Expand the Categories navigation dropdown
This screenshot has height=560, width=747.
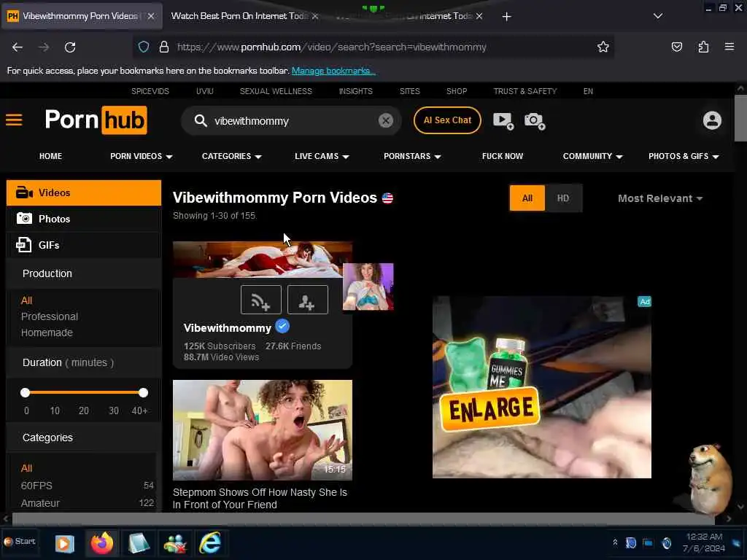pos(231,156)
